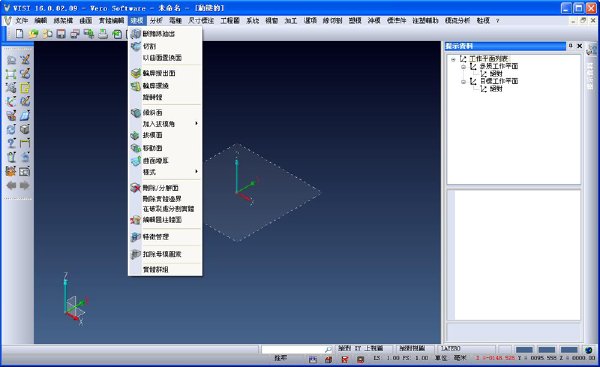Image resolution: width=600 pixels, height=367 pixels.
Task: Click the 3D cube icon in left toolbar
Action: click(x=25, y=129)
